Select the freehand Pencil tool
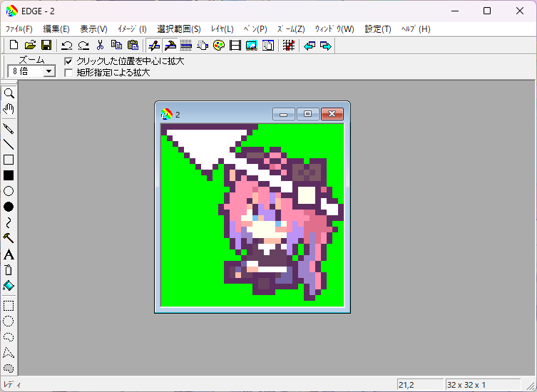 (x=9, y=129)
